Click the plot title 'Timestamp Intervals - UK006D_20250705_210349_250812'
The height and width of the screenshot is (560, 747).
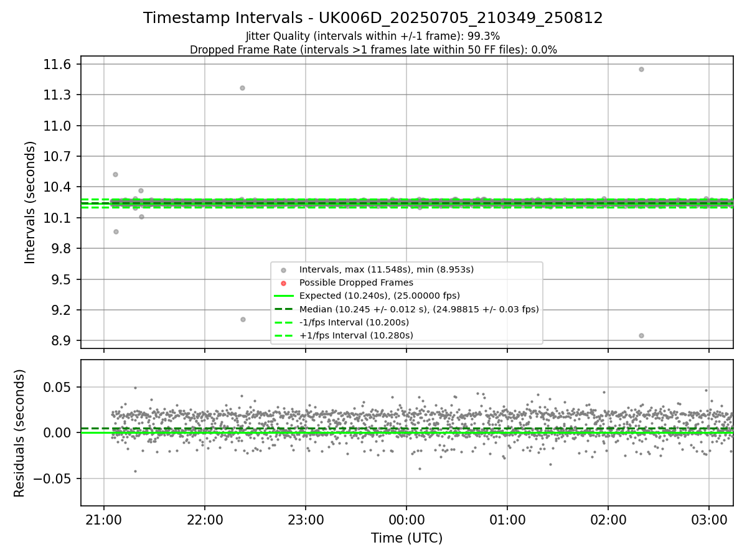[x=373, y=18]
